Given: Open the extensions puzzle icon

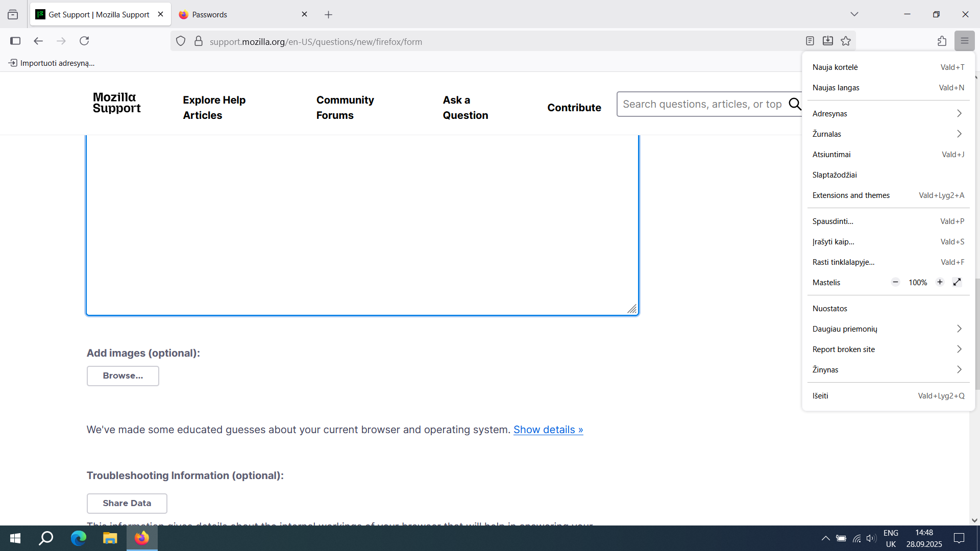Looking at the screenshot, I should pos(942,41).
